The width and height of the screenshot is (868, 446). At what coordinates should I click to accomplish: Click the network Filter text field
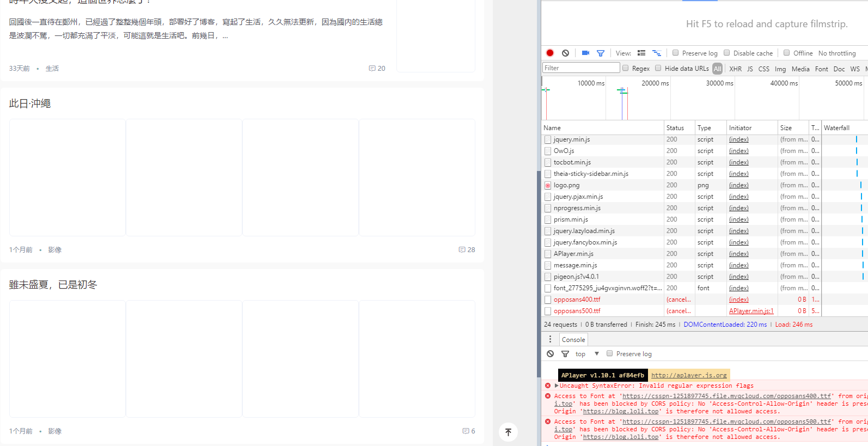coord(581,68)
